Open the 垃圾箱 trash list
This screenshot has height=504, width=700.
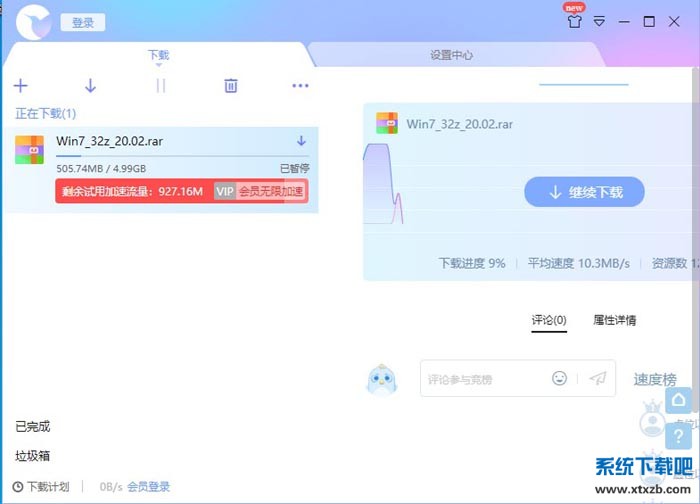click(32, 455)
